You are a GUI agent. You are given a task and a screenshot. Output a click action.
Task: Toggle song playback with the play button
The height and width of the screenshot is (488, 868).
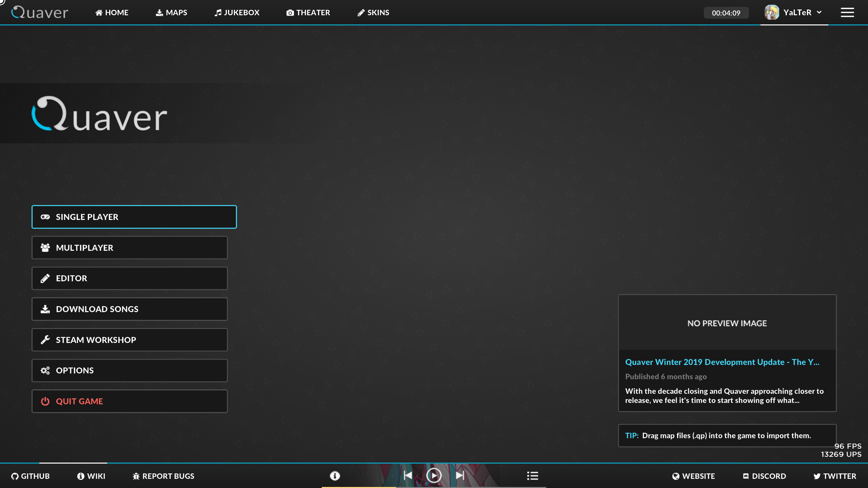pyautogui.click(x=434, y=475)
